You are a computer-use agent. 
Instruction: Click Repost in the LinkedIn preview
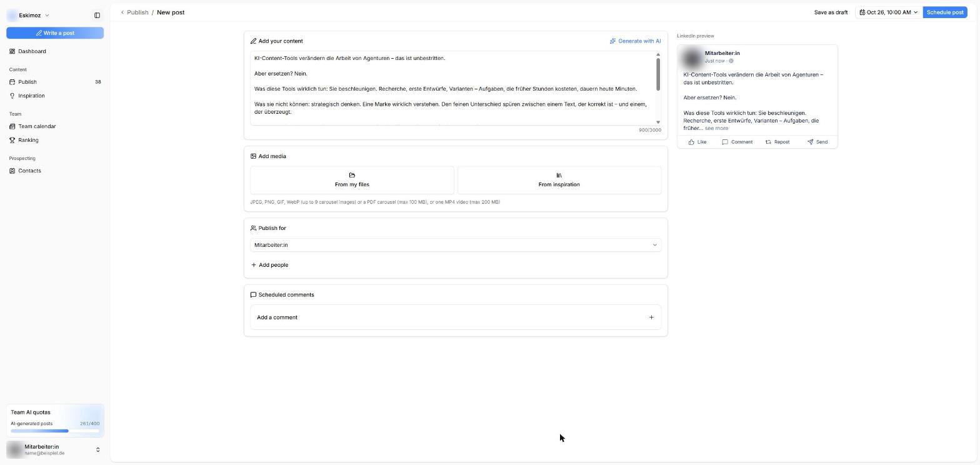pos(777,142)
